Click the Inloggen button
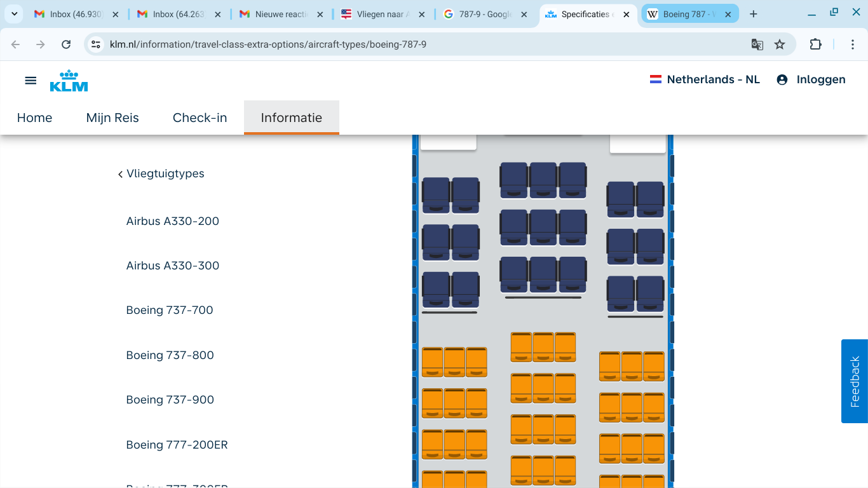868x488 pixels. (x=820, y=79)
